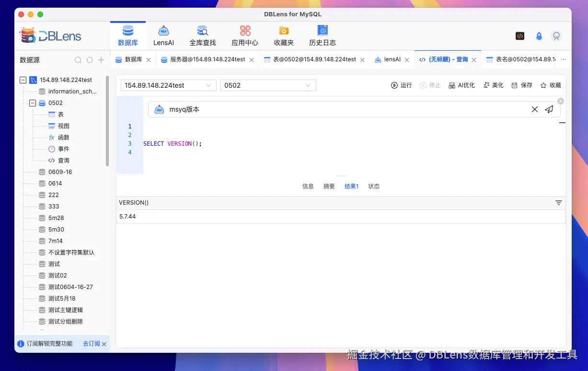The height and width of the screenshot is (371, 588).
Task: Open the 0502 database dropdown
Action: point(268,85)
